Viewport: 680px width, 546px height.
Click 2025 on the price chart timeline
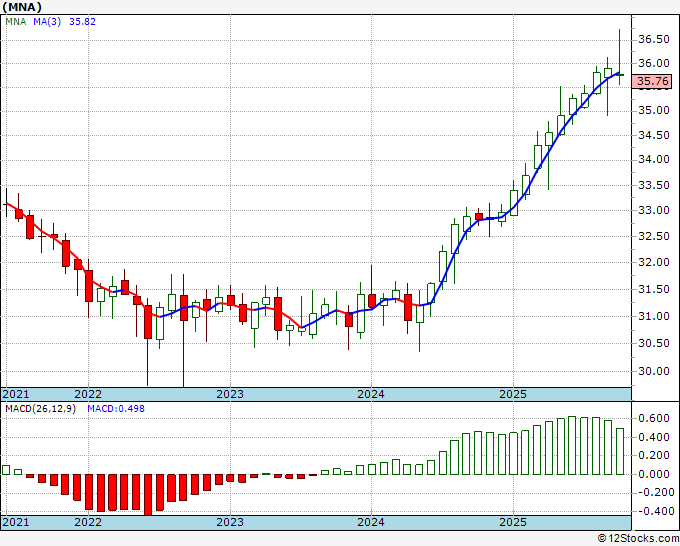tap(513, 394)
